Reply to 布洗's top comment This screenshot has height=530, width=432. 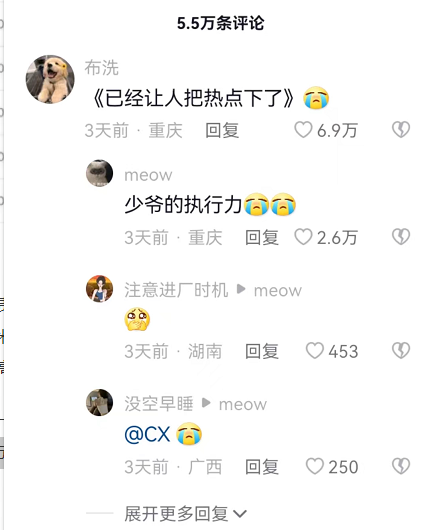[222, 130]
